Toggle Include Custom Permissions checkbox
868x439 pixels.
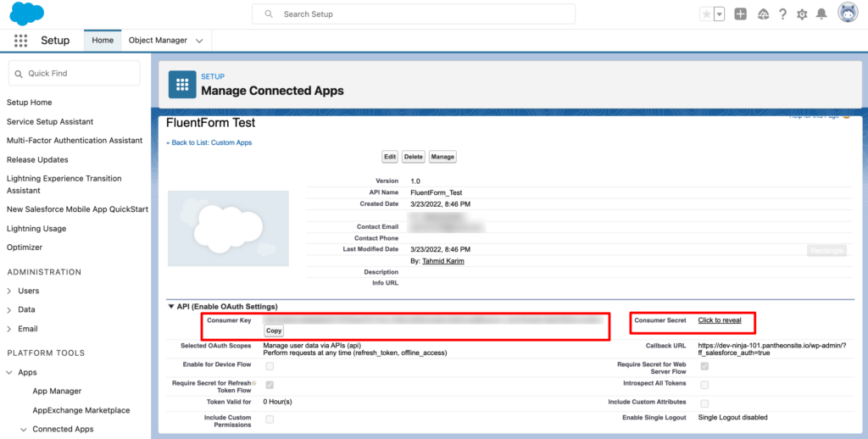(270, 420)
